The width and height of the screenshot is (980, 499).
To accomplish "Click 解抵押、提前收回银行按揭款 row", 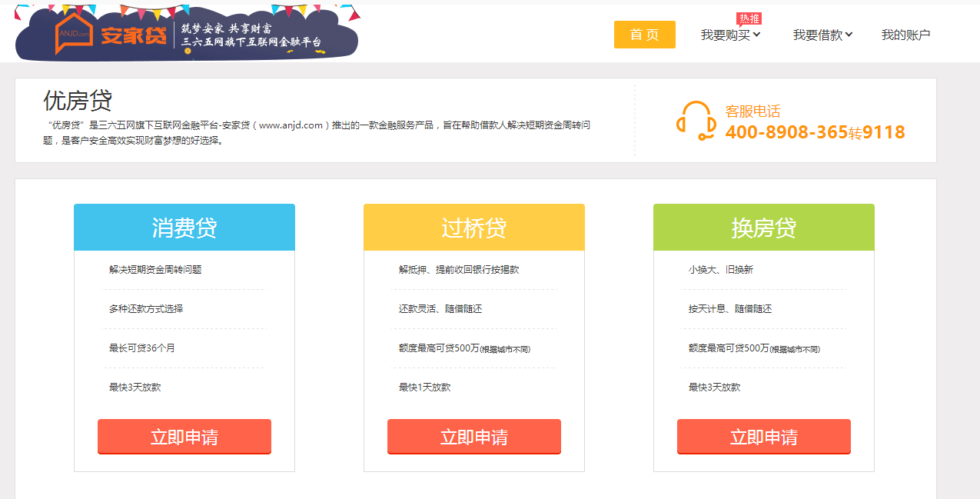I will [x=459, y=270].
